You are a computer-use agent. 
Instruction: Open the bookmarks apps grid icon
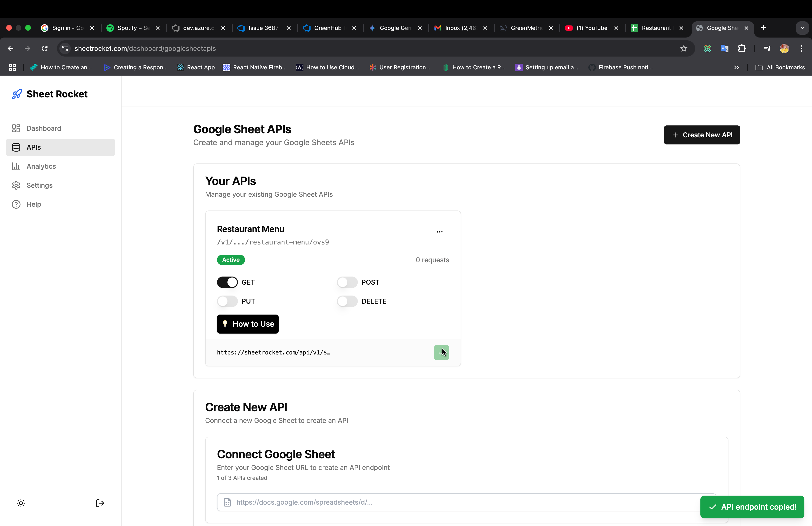tap(12, 67)
